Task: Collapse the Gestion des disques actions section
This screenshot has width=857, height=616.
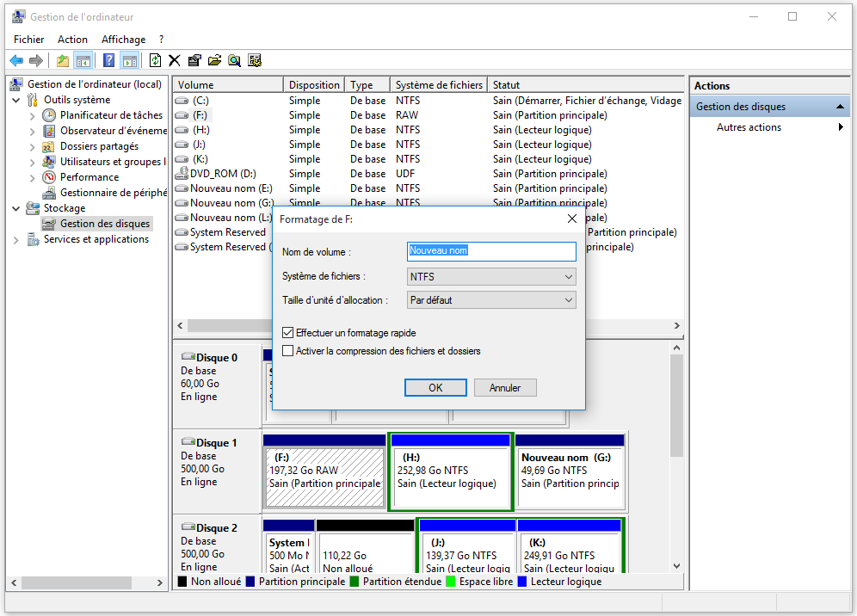Action: (840, 107)
